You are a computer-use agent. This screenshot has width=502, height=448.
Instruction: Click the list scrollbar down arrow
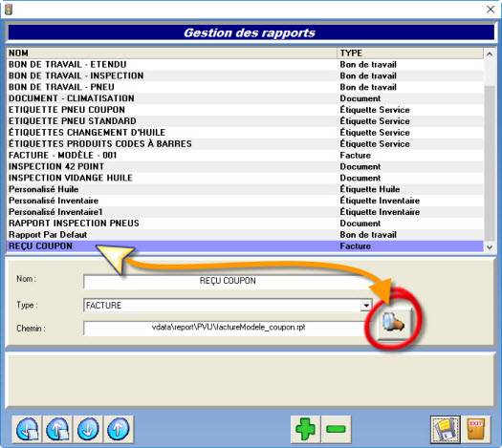(x=490, y=246)
